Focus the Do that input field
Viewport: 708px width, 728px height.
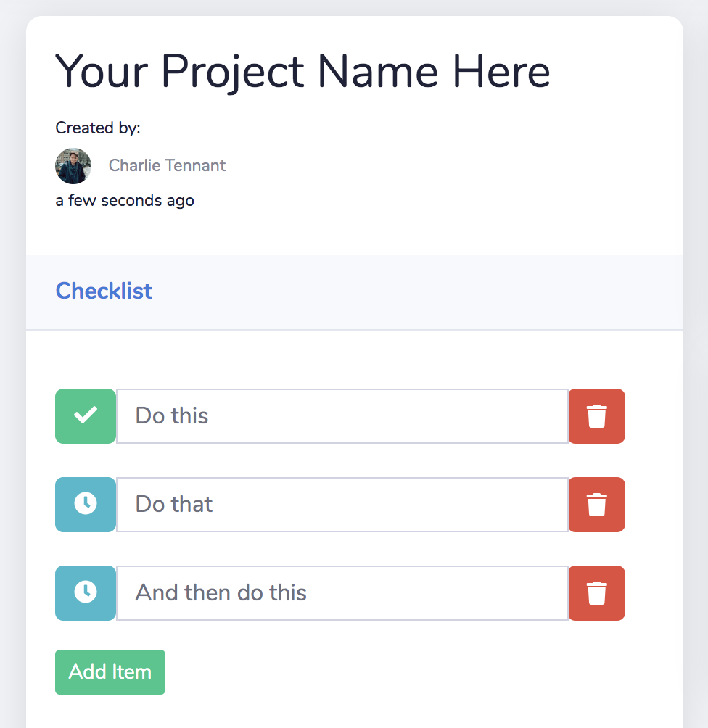click(x=342, y=504)
